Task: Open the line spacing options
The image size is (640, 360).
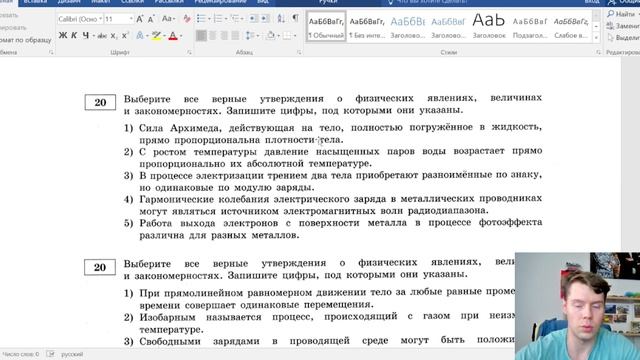Action: [x=251, y=36]
